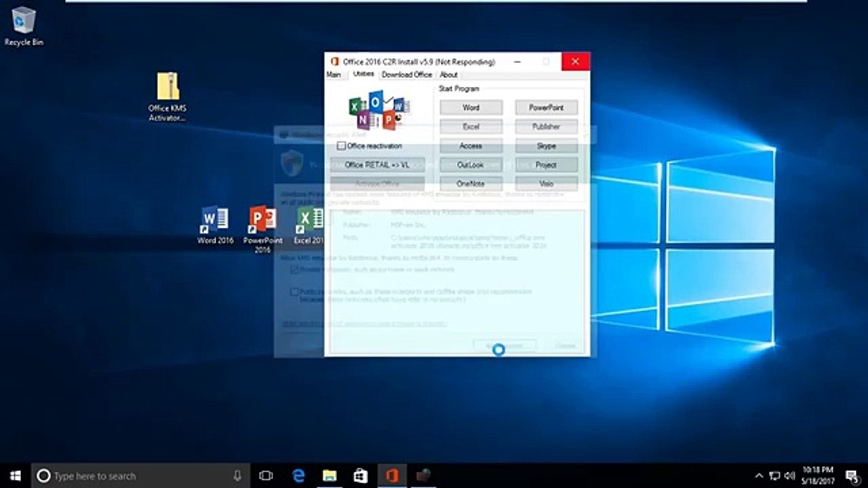Click the 'Start Program' group label
The height and width of the screenshot is (488, 868).
click(x=459, y=89)
